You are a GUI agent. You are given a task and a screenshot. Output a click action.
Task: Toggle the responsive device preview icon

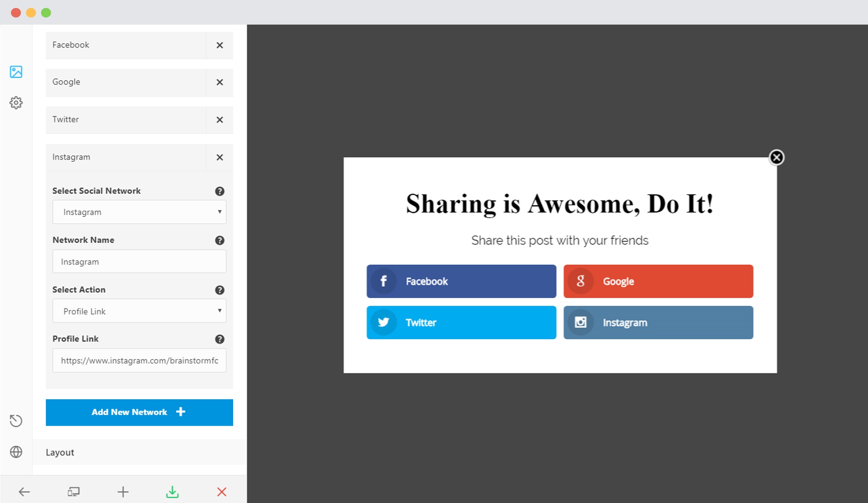(74, 492)
